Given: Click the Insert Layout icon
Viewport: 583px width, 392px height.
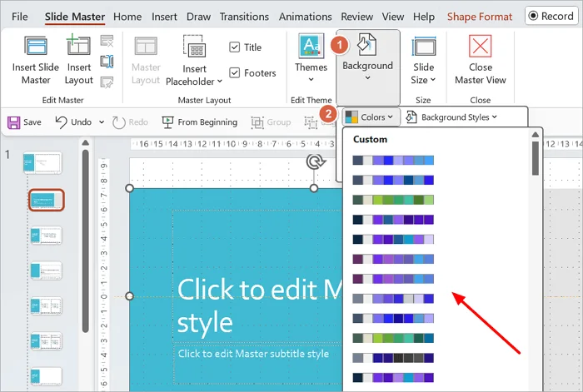Looking at the screenshot, I should 78,45.
